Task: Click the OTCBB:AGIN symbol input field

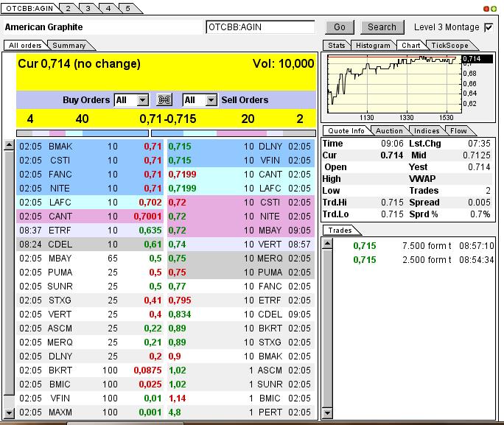Action: (260, 27)
